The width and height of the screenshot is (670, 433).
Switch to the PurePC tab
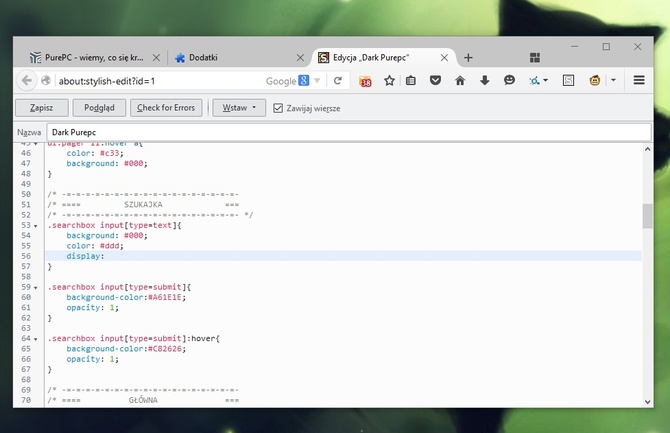tap(92, 58)
